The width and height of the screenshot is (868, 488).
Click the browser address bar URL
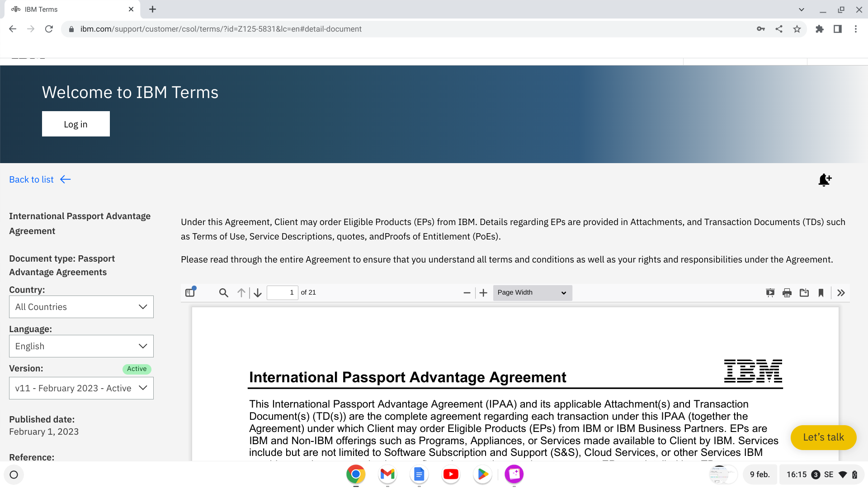pyautogui.click(x=221, y=29)
